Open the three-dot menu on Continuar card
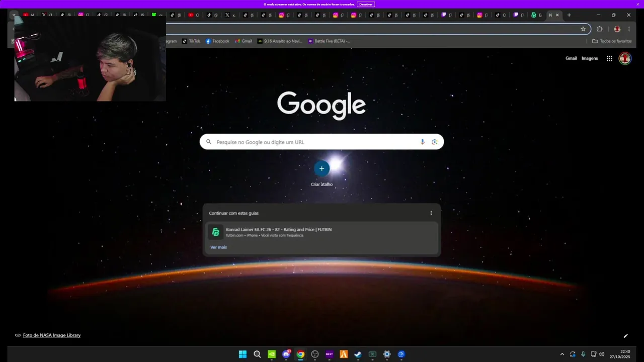 tap(431, 213)
